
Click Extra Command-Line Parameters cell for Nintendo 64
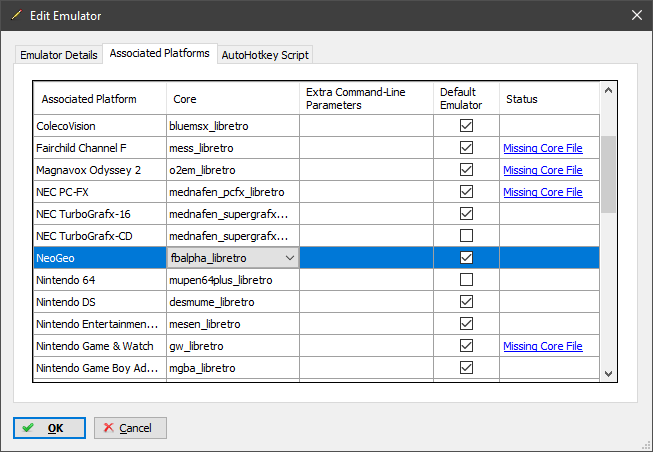point(366,280)
